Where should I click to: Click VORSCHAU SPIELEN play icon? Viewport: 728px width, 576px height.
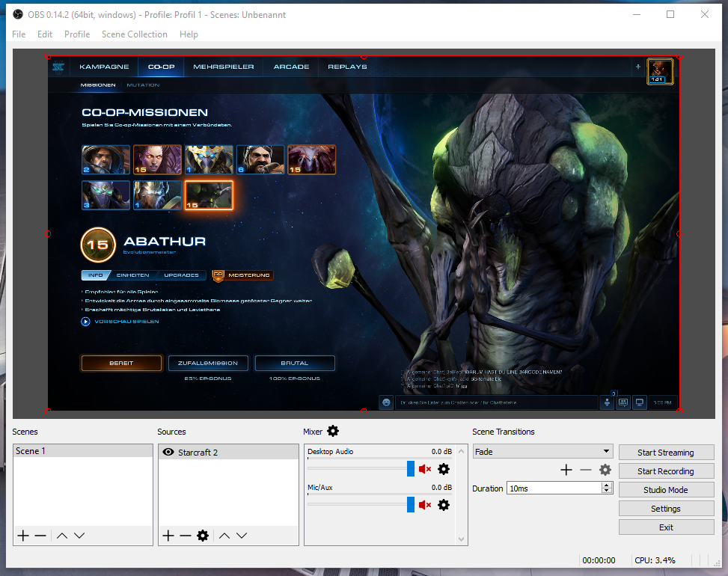tap(85, 321)
